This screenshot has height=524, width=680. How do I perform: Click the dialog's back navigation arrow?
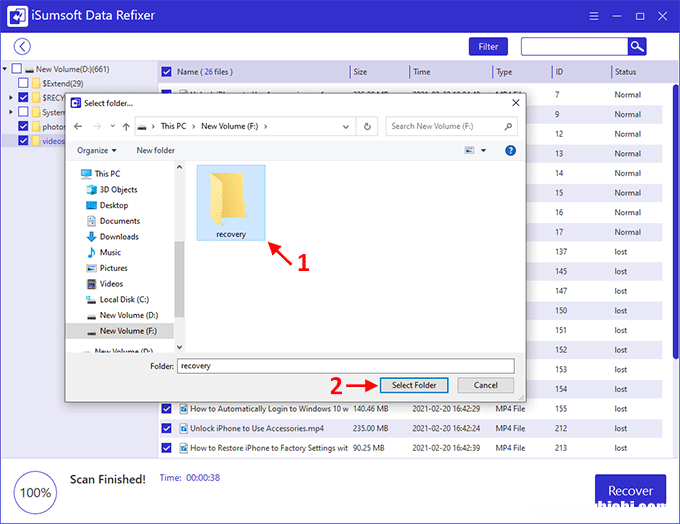[x=78, y=126]
